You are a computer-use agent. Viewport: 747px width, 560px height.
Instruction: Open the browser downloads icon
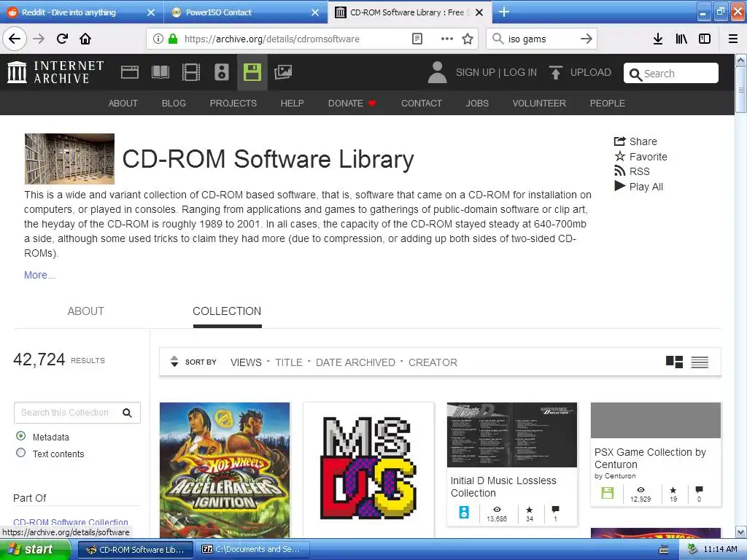click(657, 39)
